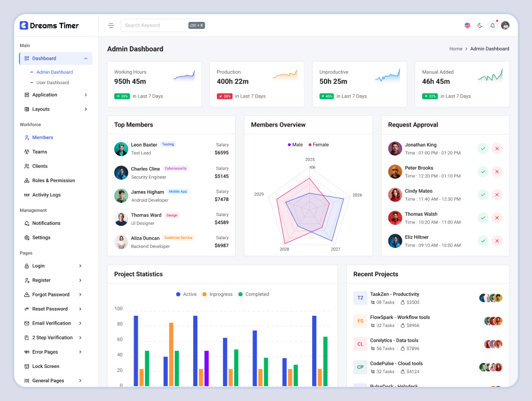
Task: Reject Cindy Mateo's request
Action: [497, 195]
